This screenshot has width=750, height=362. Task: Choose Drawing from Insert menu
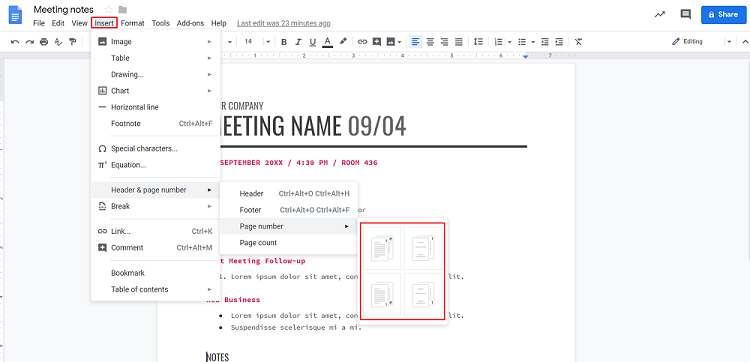pyautogui.click(x=155, y=74)
